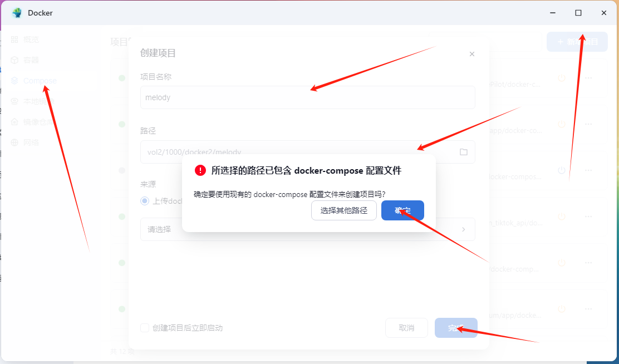Switch to 镜像仓库 in the sidebar
This screenshot has height=364, width=619.
pyautogui.click(x=33, y=121)
